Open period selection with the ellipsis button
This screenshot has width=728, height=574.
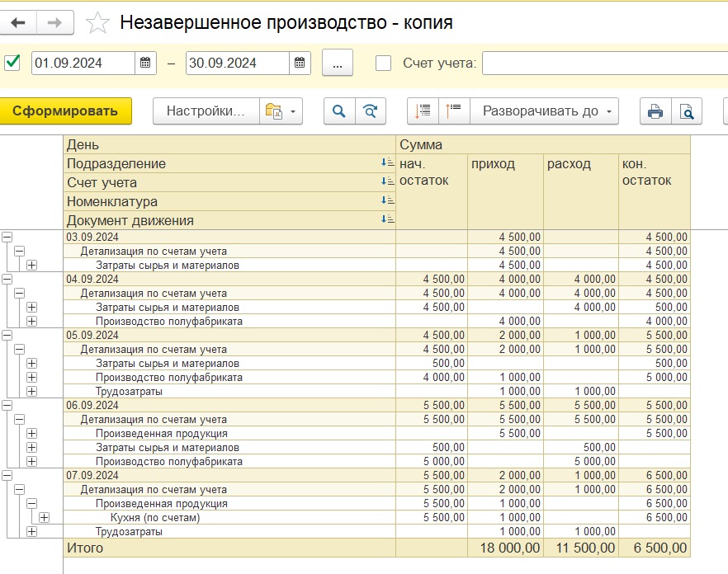point(338,63)
